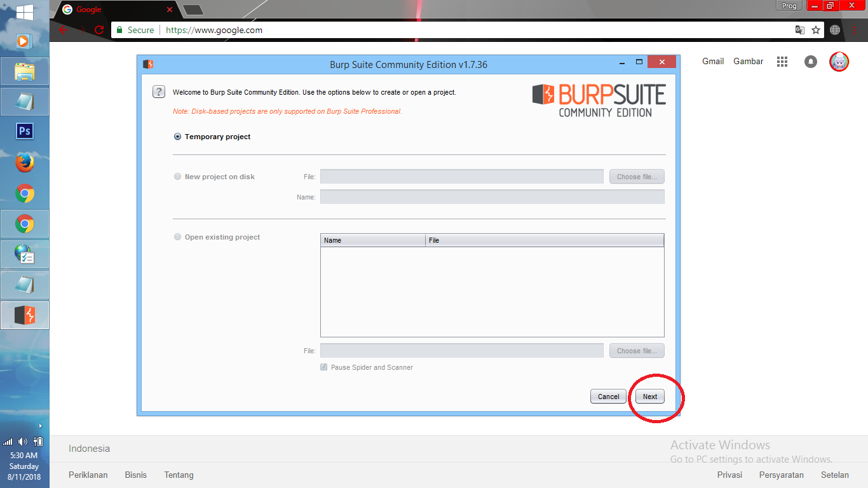The width and height of the screenshot is (868, 488).
Task: Click the File input field for the new project
Action: (x=462, y=176)
